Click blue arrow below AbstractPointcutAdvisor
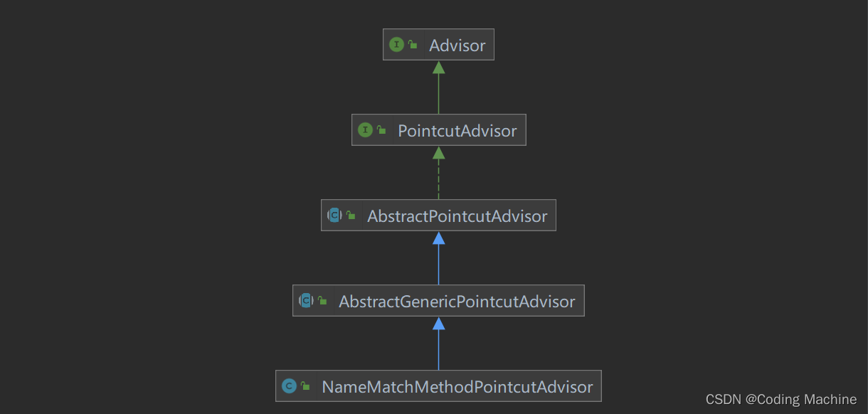The height and width of the screenshot is (414, 868). tap(439, 258)
